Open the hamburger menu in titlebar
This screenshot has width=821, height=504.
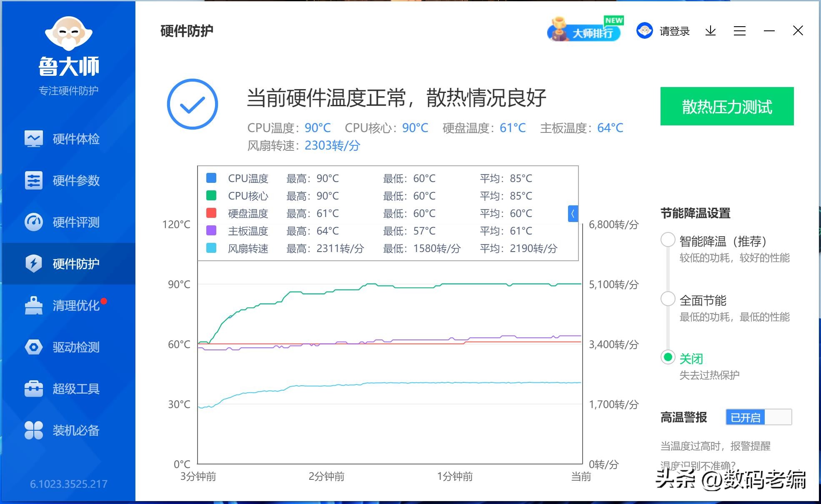pyautogui.click(x=740, y=31)
